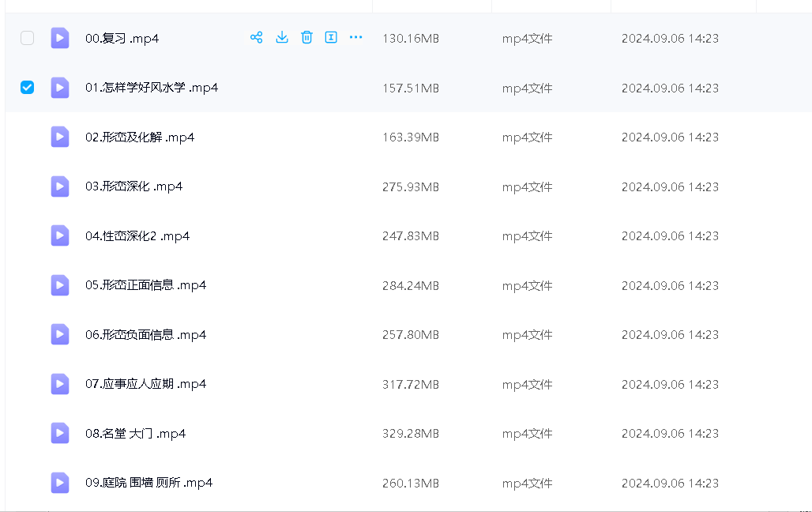Viewport: 812px width, 512px height.
Task: Open the file 04.性峦深化2.mp4
Action: tap(137, 235)
